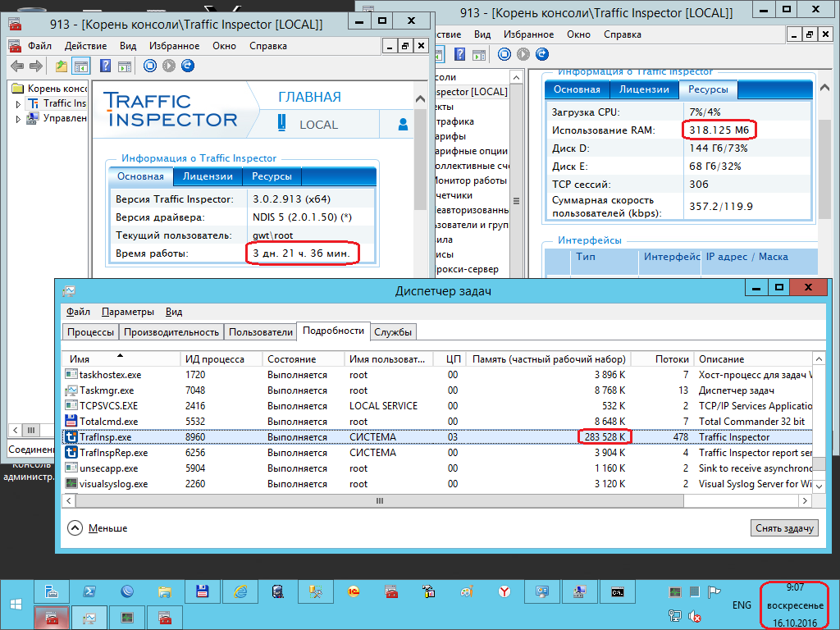Toggle the action pane icon in rear Ресурсы console
Viewport: 840px width, 630px height.
click(x=479, y=55)
